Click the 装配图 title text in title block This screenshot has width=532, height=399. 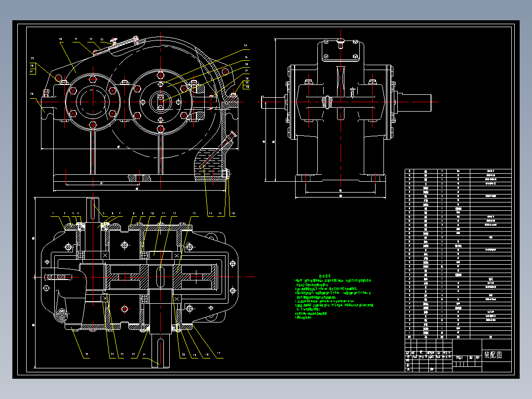click(x=493, y=355)
